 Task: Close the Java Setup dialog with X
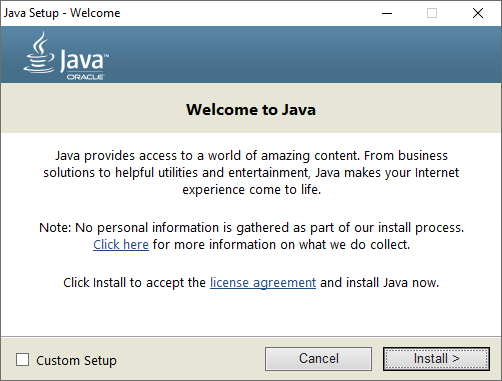tap(478, 13)
